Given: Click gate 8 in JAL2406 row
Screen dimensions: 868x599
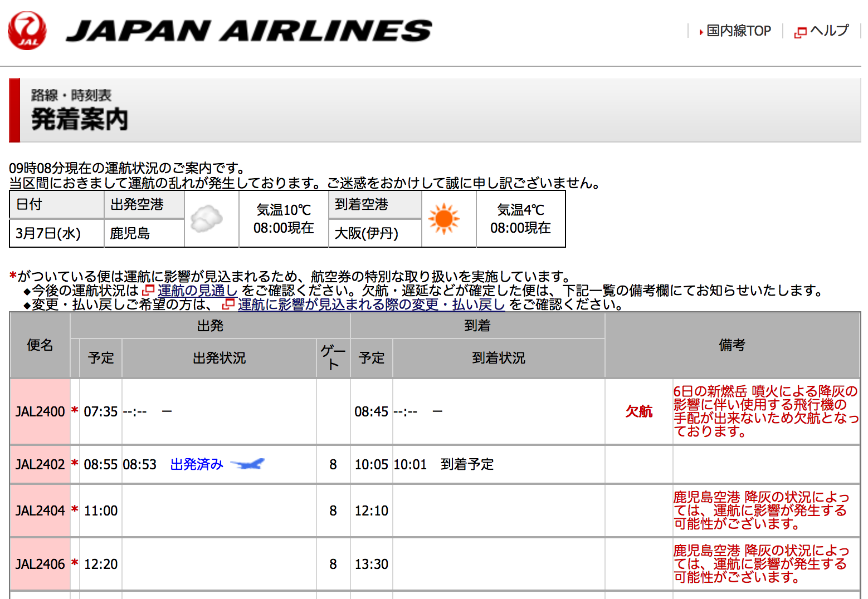Looking at the screenshot, I should click(x=333, y=564).
